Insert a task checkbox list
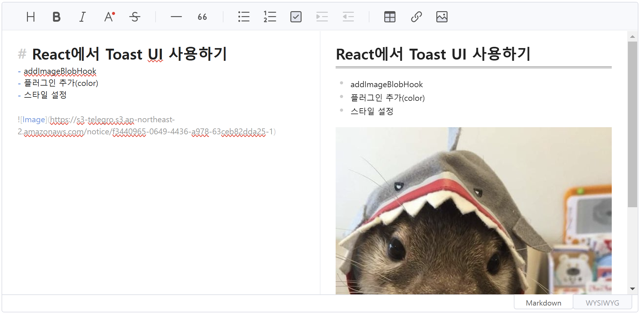 [296, 17]
